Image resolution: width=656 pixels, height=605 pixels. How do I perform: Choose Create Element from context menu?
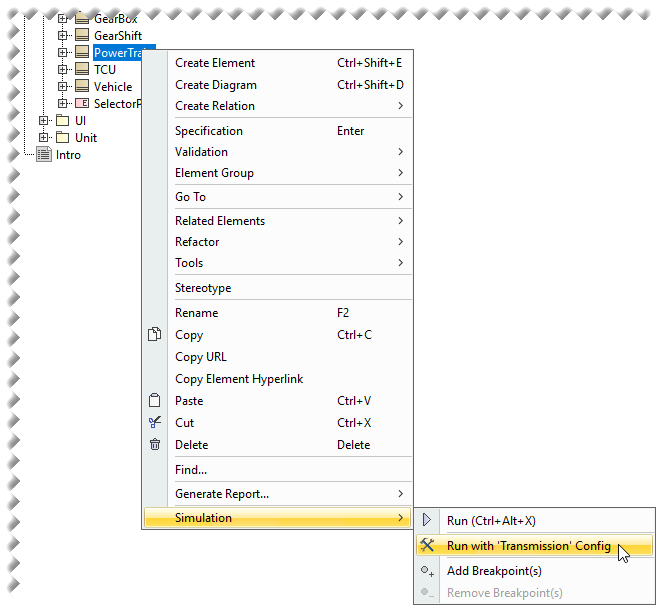tap(277, 63)
